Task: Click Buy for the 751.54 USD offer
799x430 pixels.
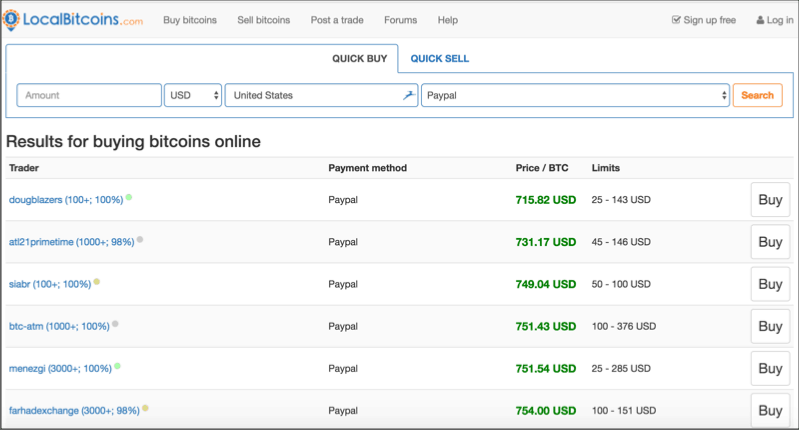Action: tap(770, 368)
